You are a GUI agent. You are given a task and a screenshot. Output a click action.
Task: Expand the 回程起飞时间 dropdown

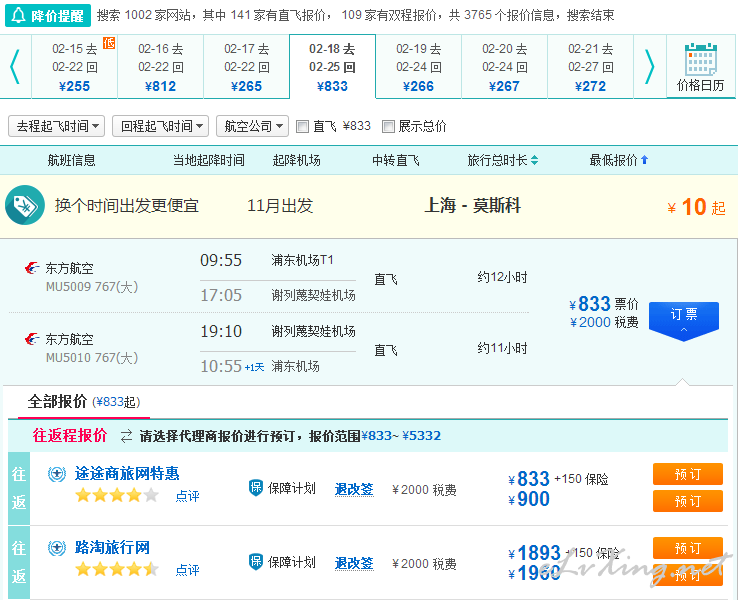pos(160,126)
